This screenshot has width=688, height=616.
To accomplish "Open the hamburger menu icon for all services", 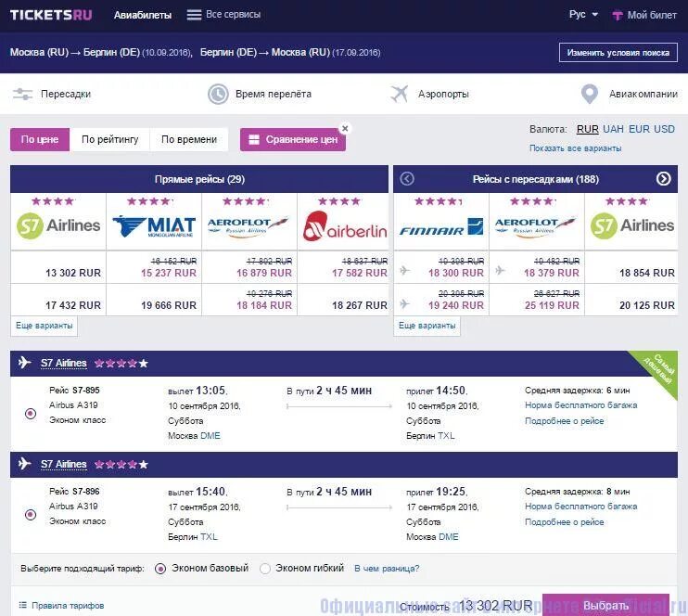I will (x=194, y=15).
